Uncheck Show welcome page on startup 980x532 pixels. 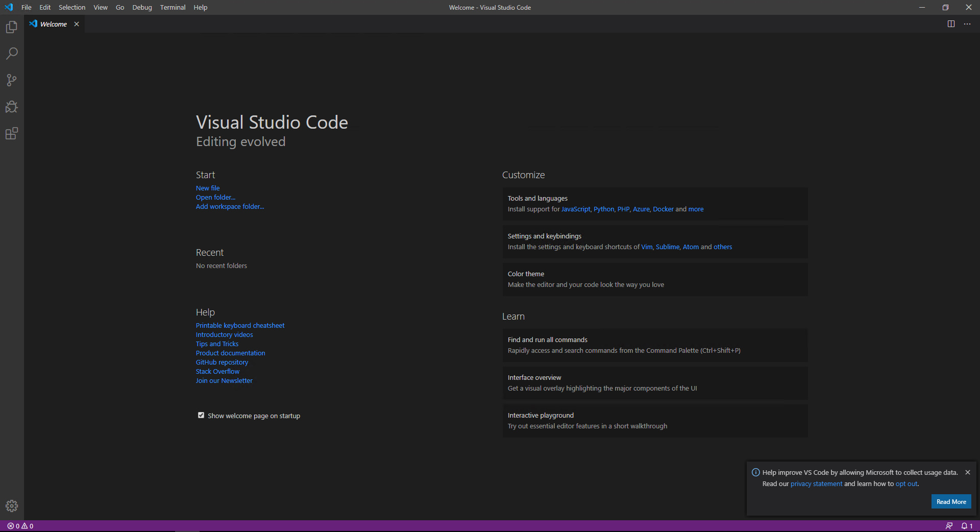(201, 415)
